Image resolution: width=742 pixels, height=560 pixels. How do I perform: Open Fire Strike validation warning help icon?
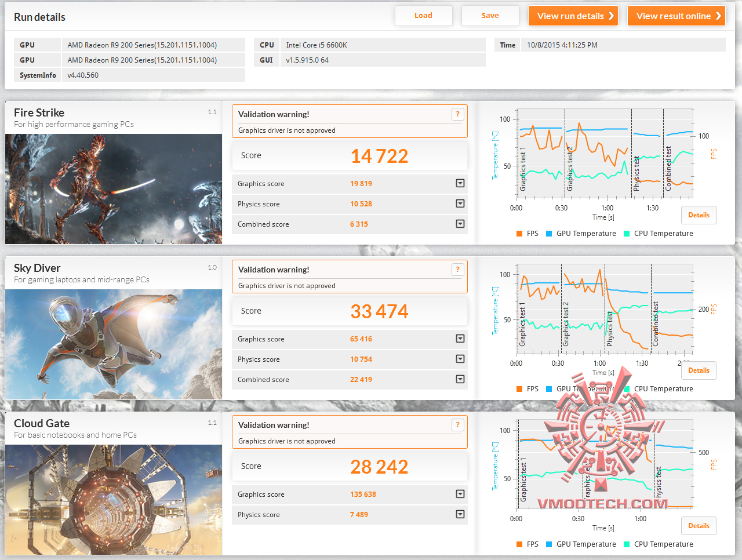(x=458, y=114)
